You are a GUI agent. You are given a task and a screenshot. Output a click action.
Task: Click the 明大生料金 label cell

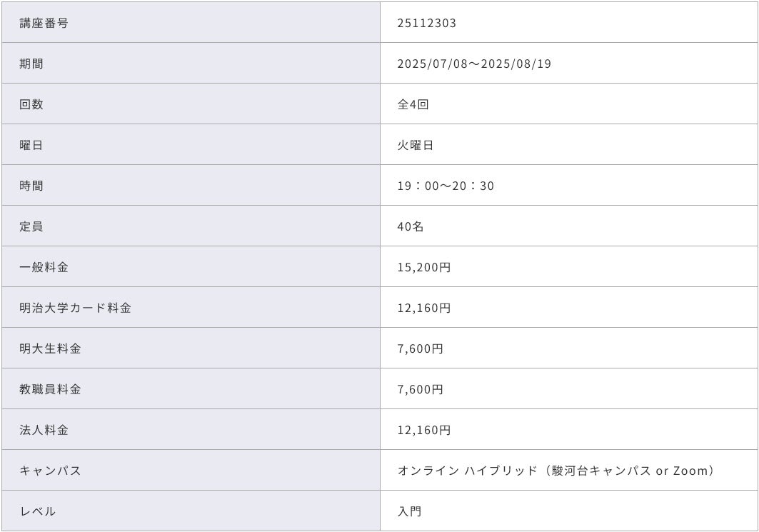[x=50, y=348]
